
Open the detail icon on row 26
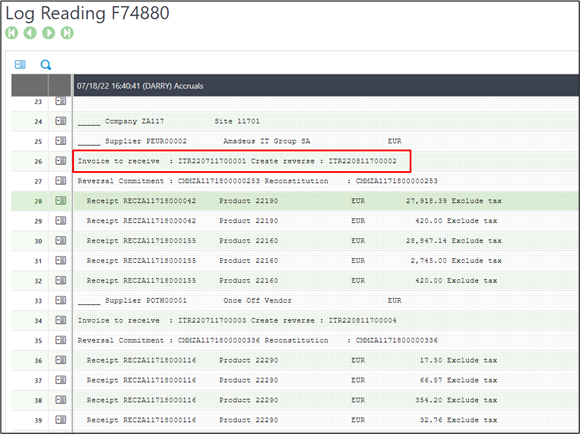tap(61, 161)
